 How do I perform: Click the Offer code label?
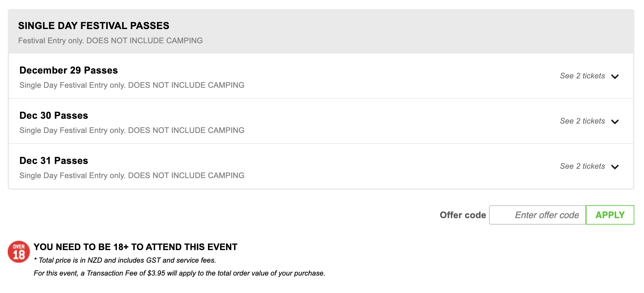coord(463,215)
